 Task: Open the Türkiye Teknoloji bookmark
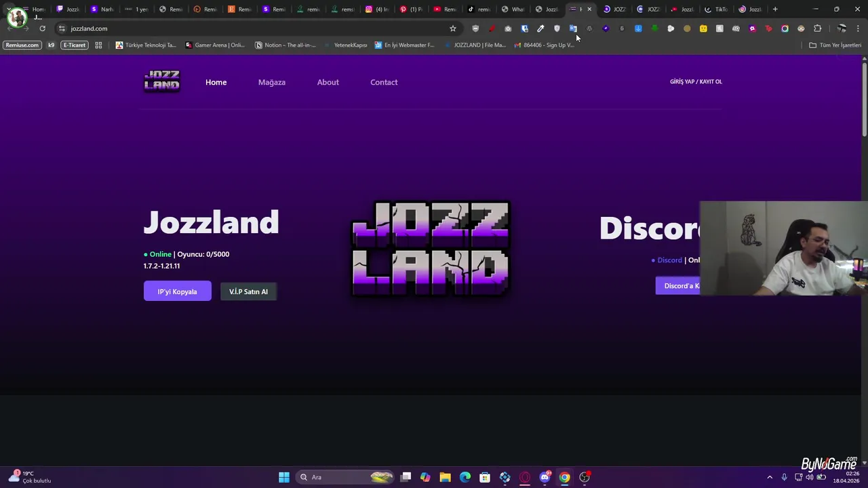[x=146, y=45]
